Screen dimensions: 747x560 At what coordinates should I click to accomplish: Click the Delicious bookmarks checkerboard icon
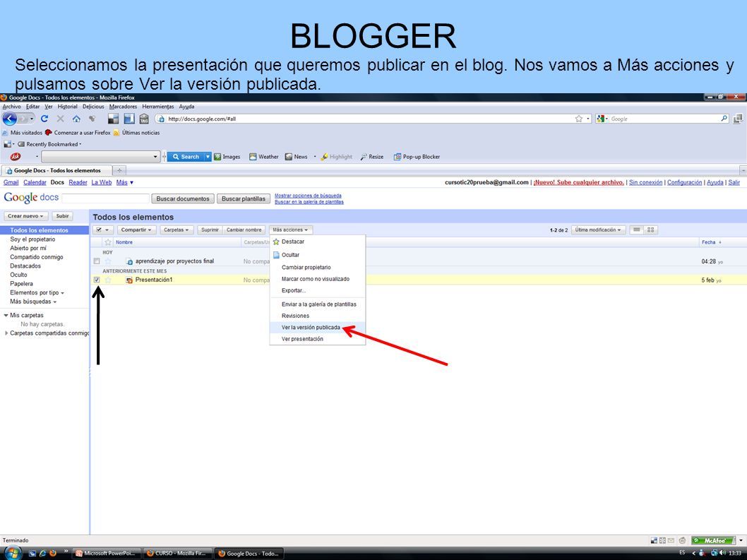[x=114, y=119]
